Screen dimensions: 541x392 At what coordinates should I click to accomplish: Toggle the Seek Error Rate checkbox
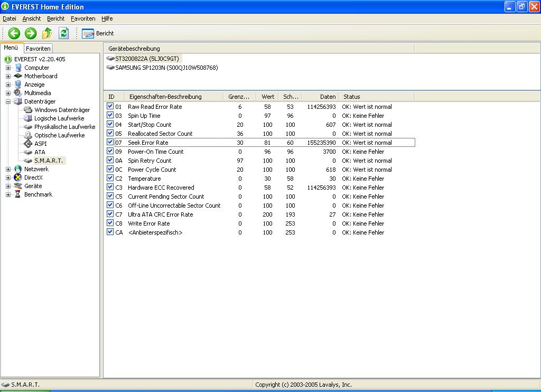(110, 142)
